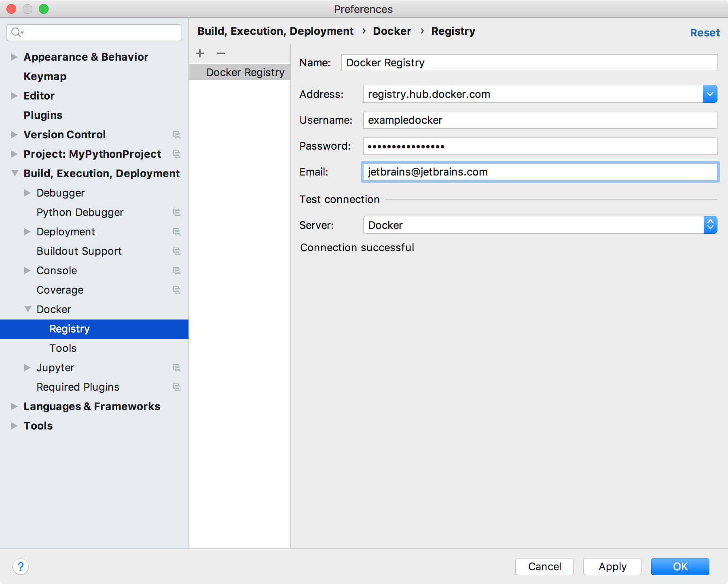Click the copy settings icon beside Jupyter
The width and height of the screenshot is (728, 584).
tap(177, 368)
